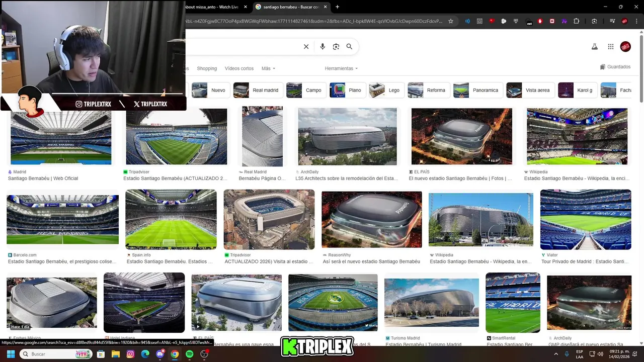Filter images by Panoramica chip
Screen dimensions: 644x362
[477, 90]
